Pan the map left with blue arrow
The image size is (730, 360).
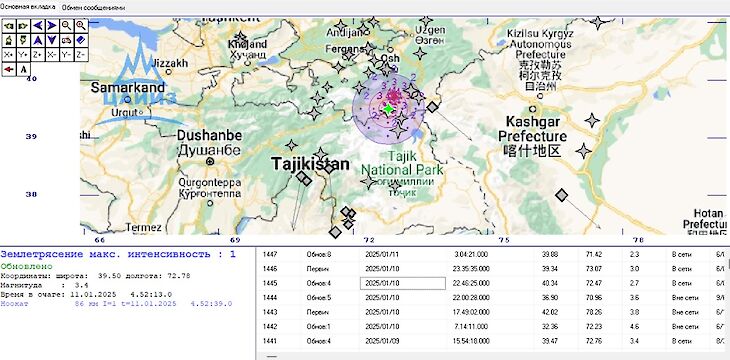[x=37, y=26]
